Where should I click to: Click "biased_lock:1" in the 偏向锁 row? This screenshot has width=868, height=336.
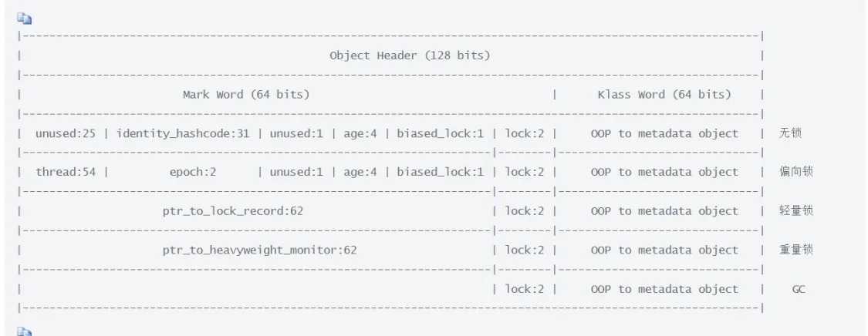[440, 172]
